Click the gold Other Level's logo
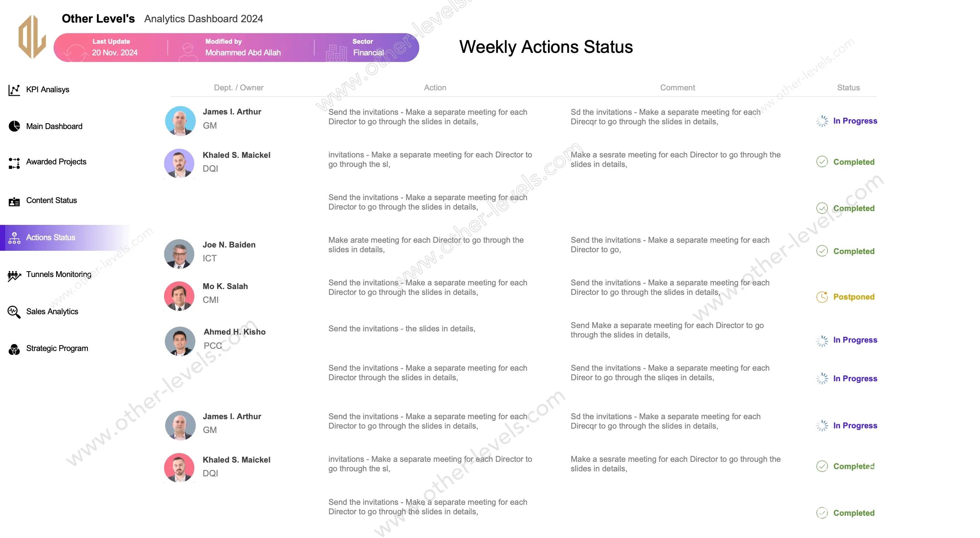The width and height of the screenshot is (980, 538). coord(32,37)
